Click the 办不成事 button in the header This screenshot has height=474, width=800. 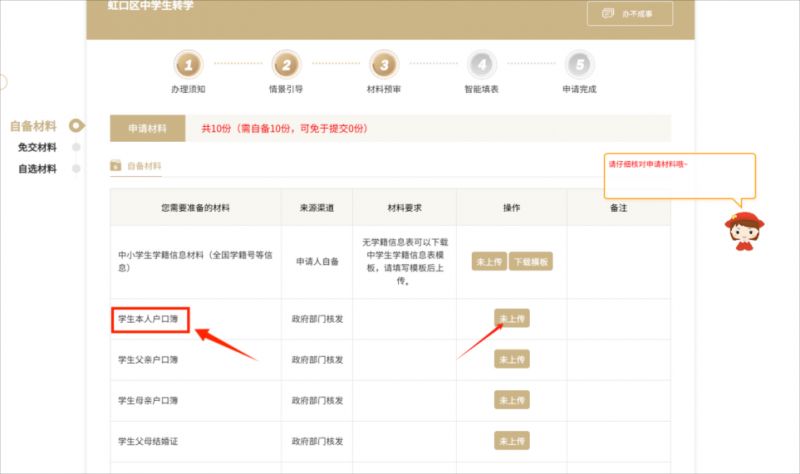point(630,14)
